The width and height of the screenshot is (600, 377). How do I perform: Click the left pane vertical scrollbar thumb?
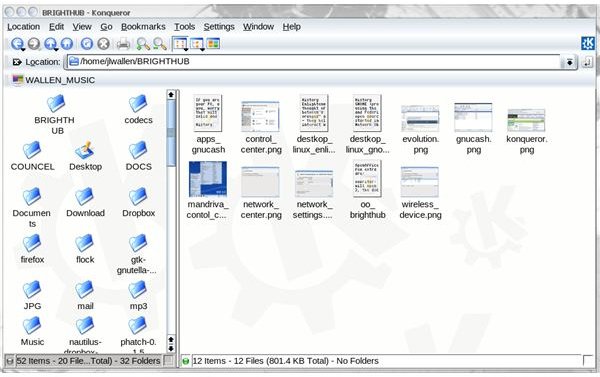tap(171, 132)
